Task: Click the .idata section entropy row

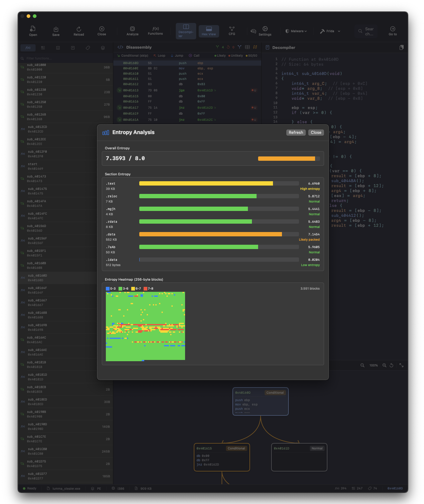Action: pyautogui.click(x=213, y=262)
